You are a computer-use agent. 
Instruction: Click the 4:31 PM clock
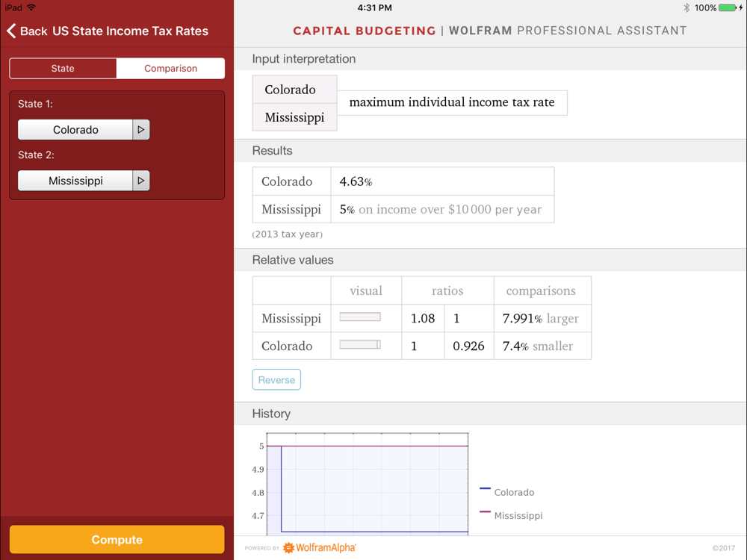point(374,7)
